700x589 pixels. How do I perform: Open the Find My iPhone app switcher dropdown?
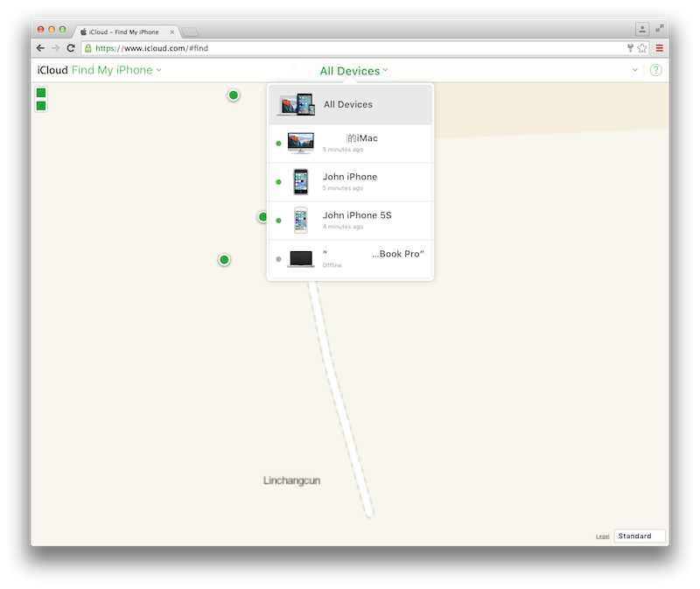tap(116, 70)
